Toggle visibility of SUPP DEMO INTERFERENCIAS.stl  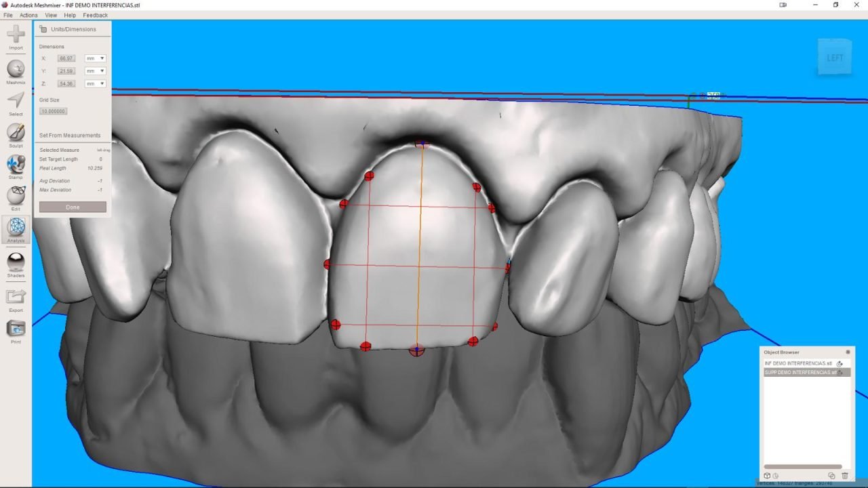[841, 373]
